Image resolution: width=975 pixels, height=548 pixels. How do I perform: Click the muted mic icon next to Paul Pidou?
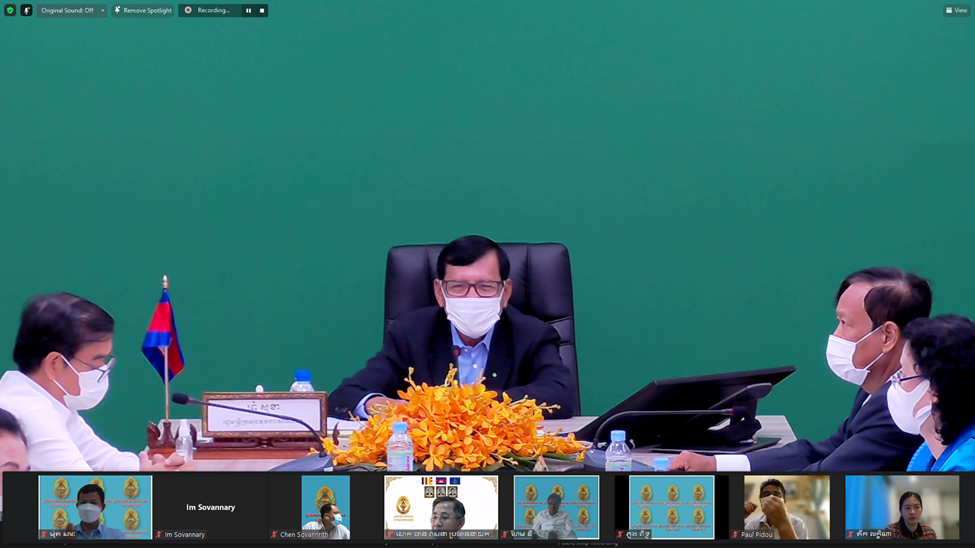tap(736, 535)
